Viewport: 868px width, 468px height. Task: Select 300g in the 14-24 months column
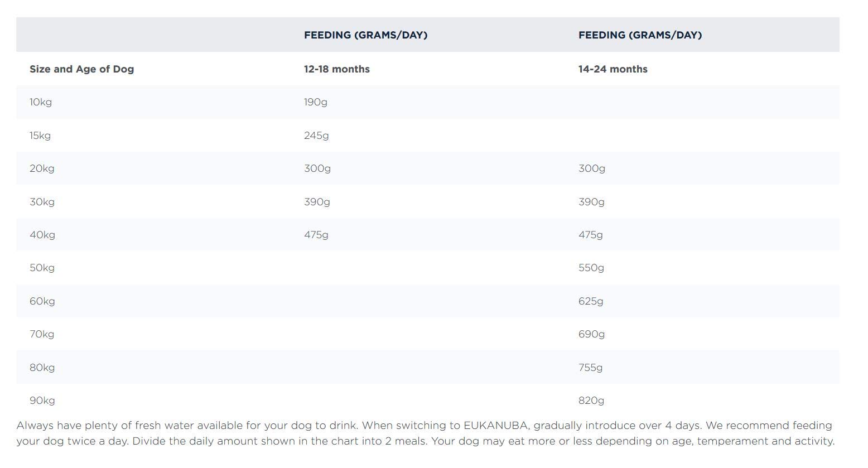click(x=591, y=168)
